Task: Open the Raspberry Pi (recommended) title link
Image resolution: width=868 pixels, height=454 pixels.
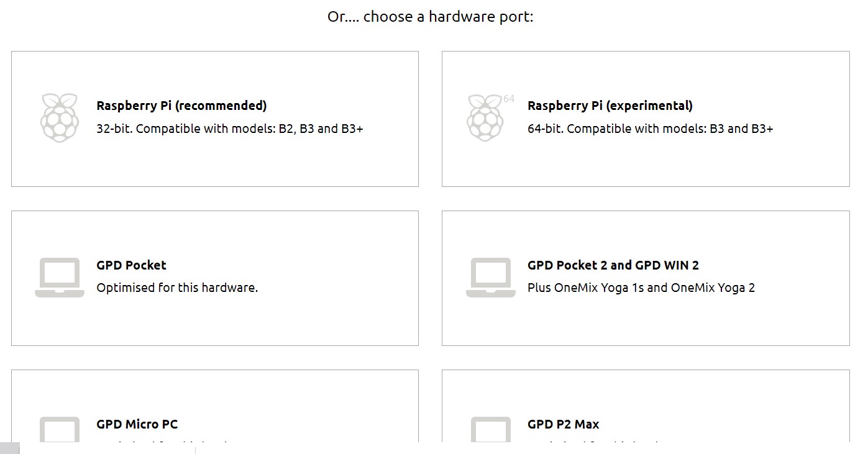Action: pos(181,106)
